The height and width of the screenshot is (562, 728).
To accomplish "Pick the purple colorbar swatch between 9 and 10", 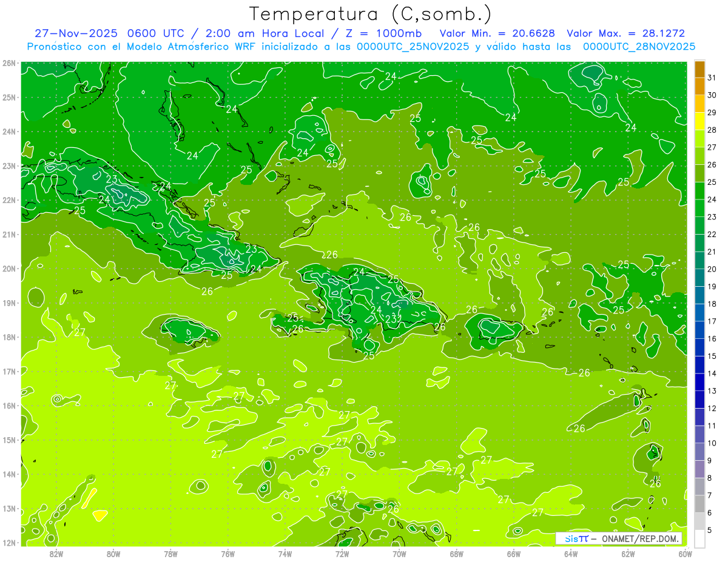I will (699, 452).
